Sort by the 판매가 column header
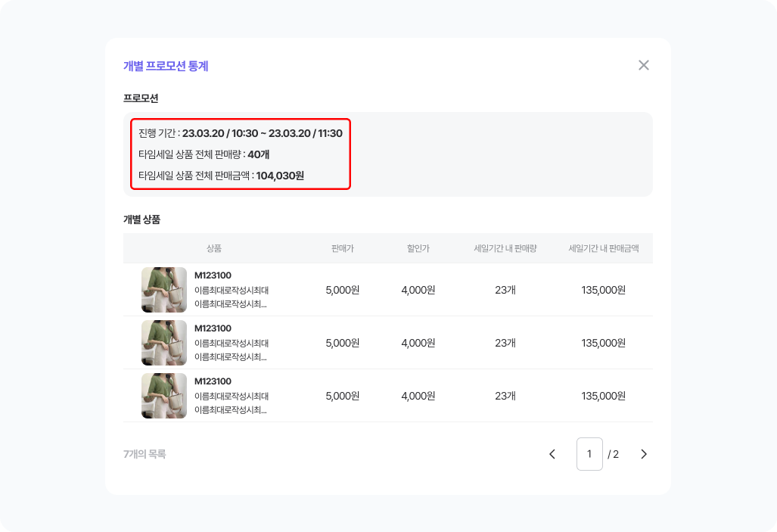777x532 pixels. pos(342,248)
